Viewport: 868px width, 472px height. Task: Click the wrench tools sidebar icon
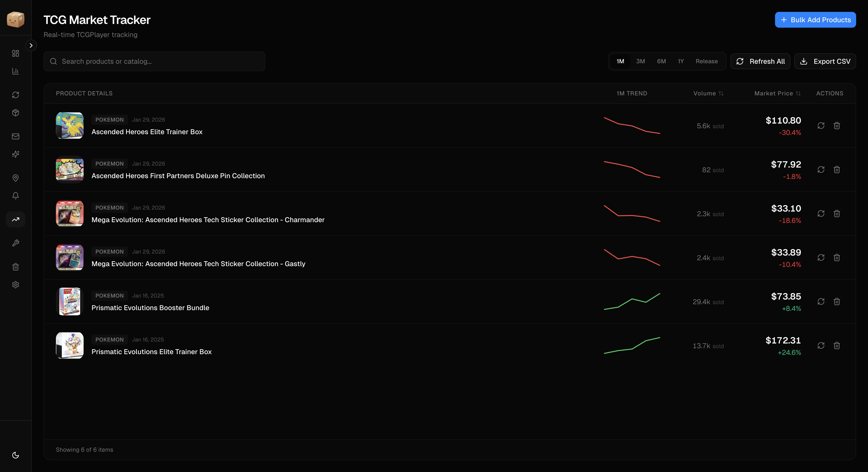(x=16, y=243)
